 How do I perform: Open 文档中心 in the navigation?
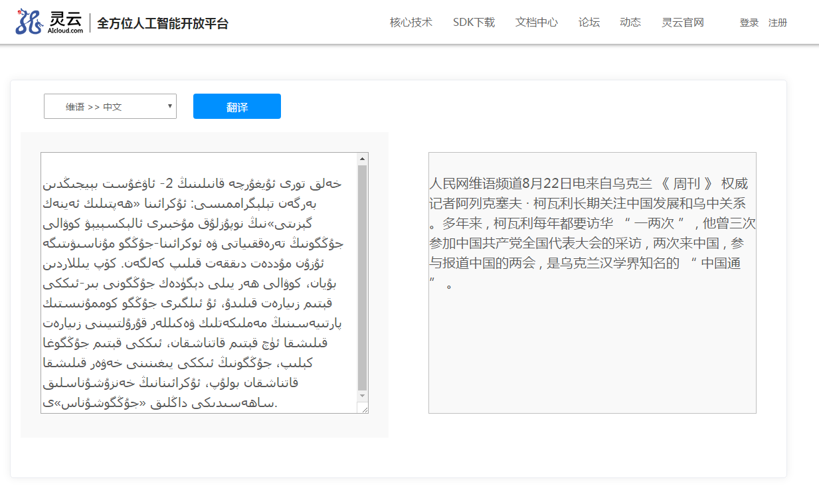(536, 23)
